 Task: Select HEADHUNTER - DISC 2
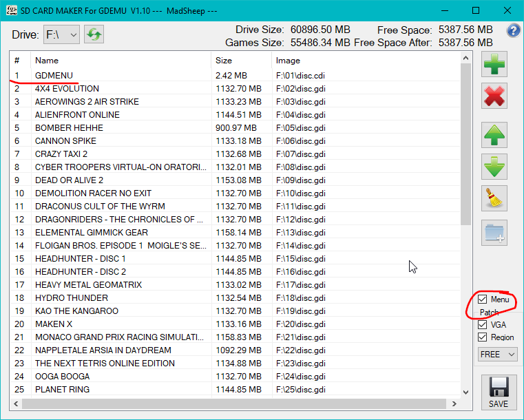point(235,272)
